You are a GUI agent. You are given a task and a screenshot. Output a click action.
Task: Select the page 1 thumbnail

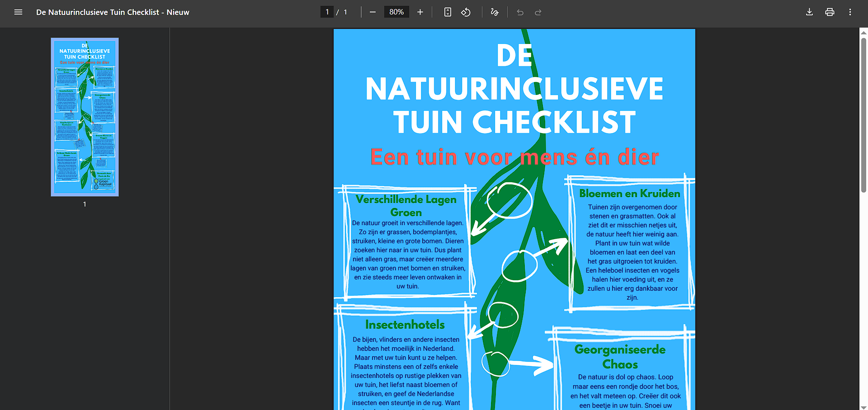(x=85, y=117)
